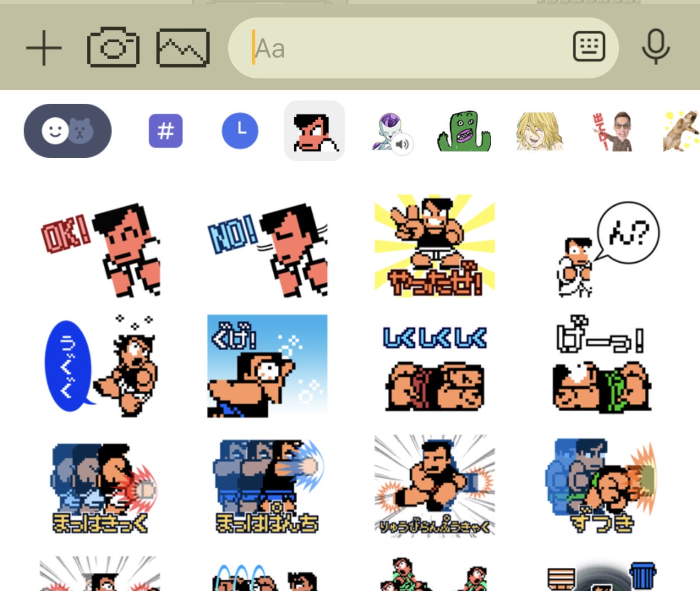Choose the victory pose sticker with yellow rays
The image size is (700, 591).
tap(435, 245)
